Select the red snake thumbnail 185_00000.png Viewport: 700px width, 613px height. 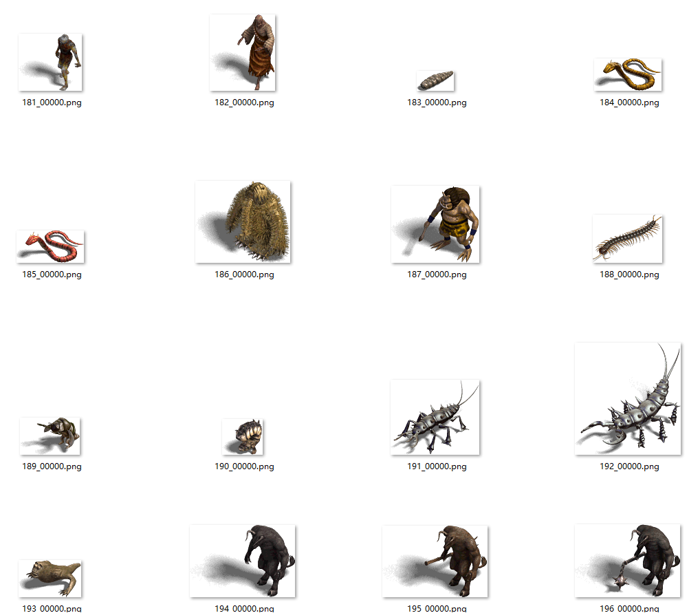pyautogui.click(x=51, y=246)
